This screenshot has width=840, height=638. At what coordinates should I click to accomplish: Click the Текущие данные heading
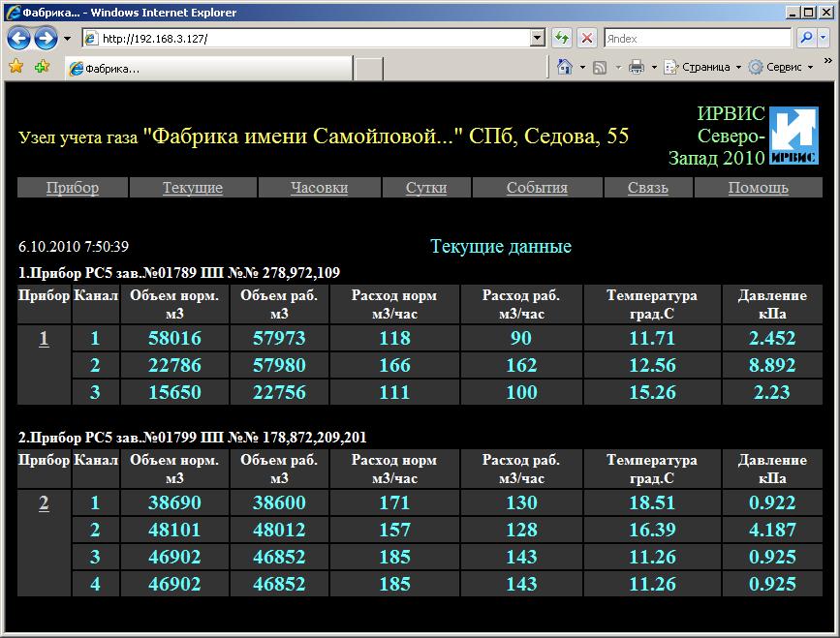(501, 246)
